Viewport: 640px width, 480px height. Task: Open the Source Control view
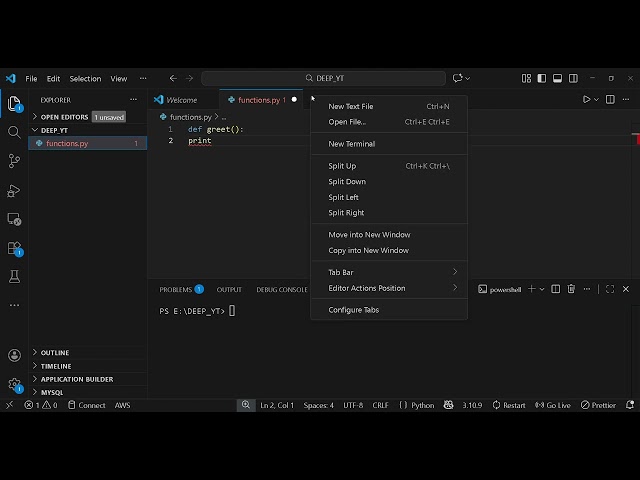click(14, 161)
